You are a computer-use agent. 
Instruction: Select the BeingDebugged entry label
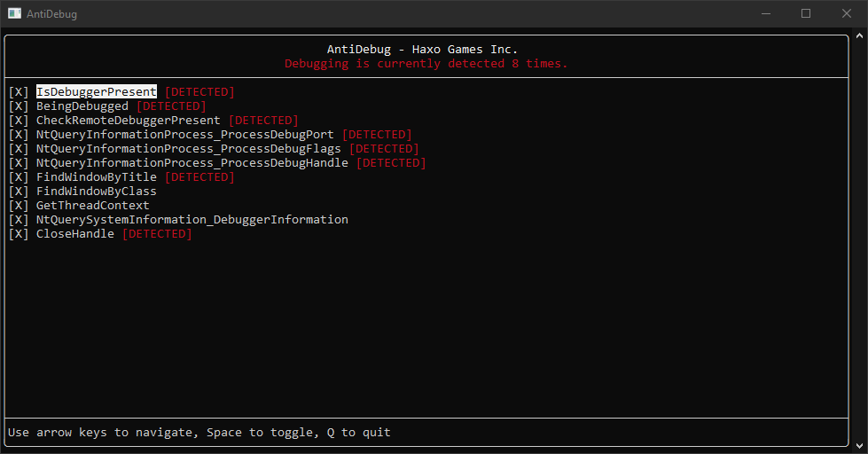point(82,106)
